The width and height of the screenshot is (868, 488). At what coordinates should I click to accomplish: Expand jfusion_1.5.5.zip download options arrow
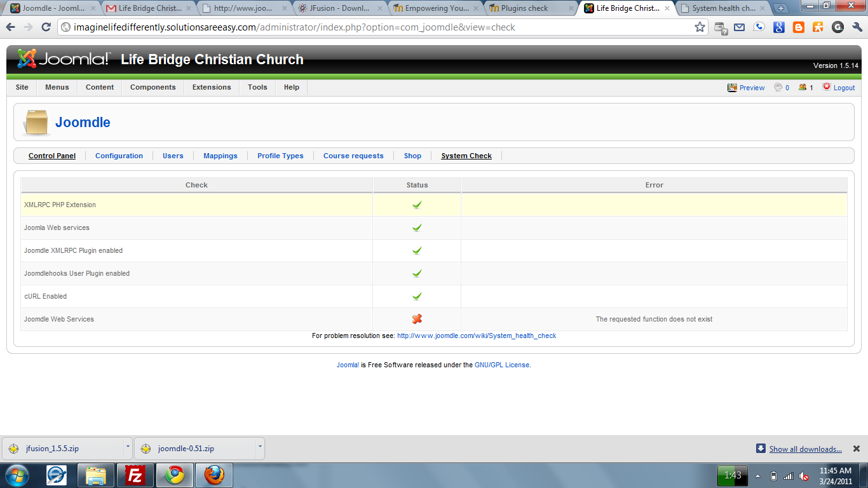coord(127,447)
